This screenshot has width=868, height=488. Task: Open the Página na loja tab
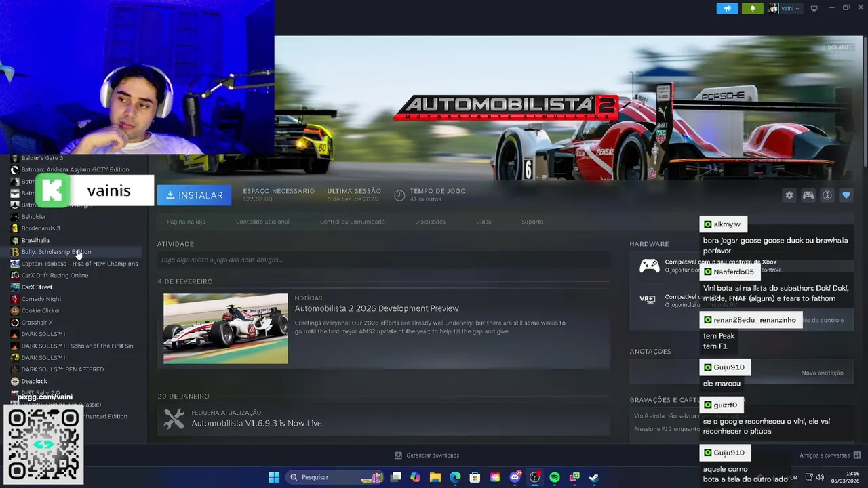pyautogui.click(x=186, y=222)
